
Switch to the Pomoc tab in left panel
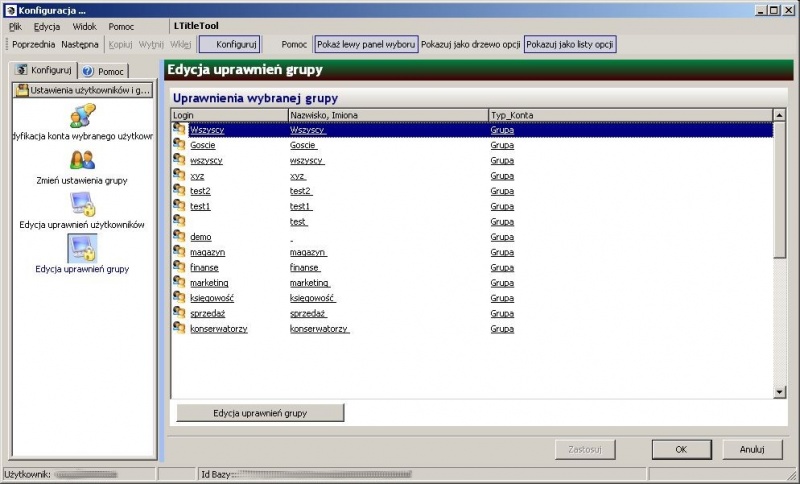103,71
